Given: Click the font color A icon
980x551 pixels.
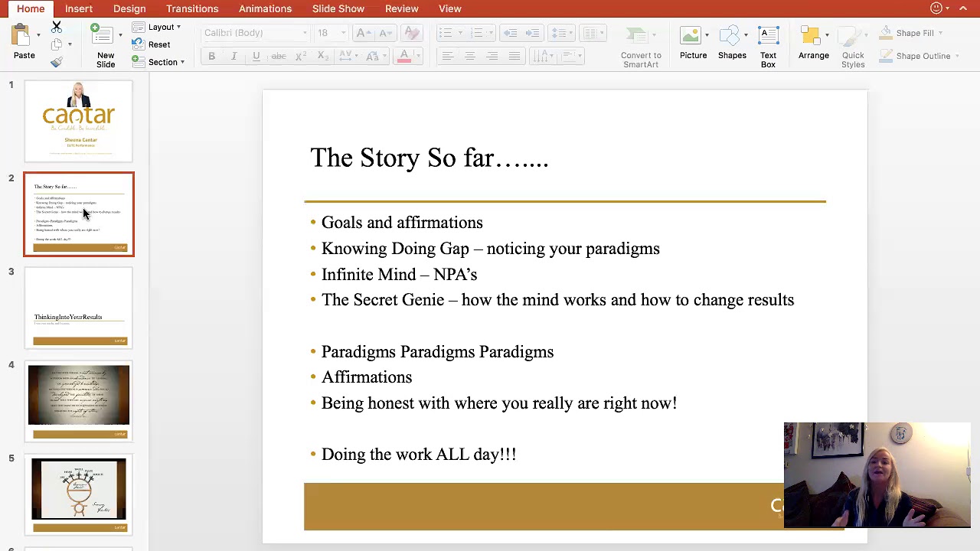Looking at the screenshot, I should 403,56.
